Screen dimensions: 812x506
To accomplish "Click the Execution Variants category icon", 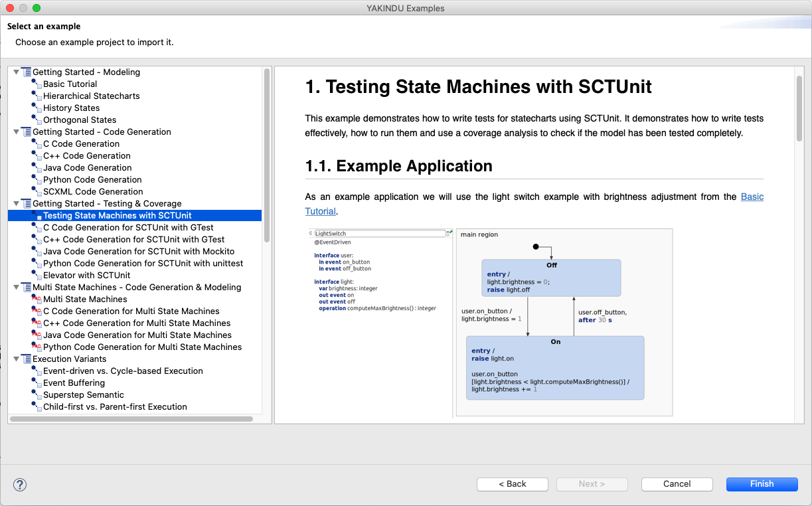I will point(27,359).
